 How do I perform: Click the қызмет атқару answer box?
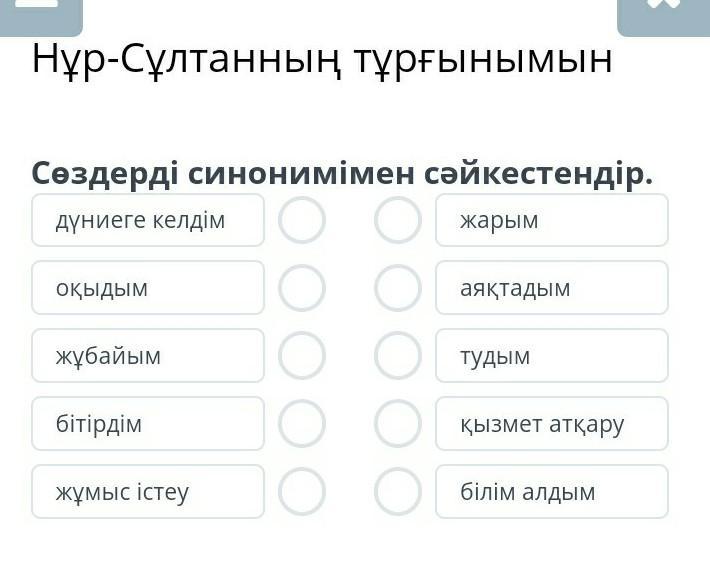(552, 424)
